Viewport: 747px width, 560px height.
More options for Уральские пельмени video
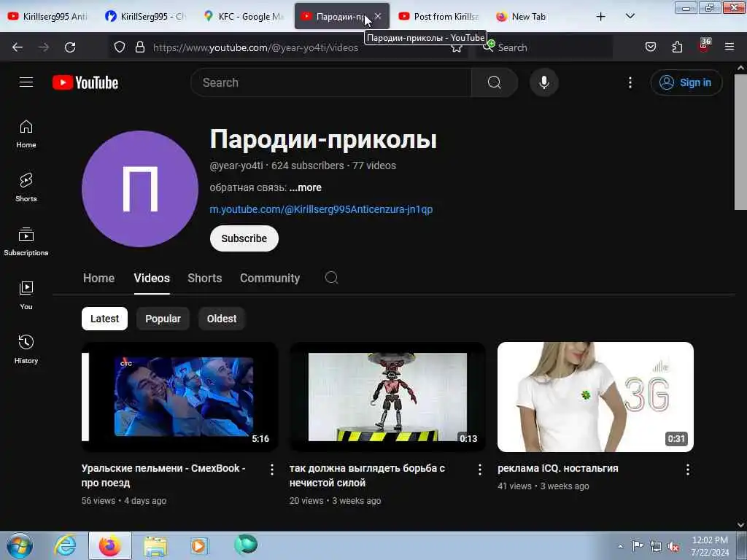(x=272, y=470)
